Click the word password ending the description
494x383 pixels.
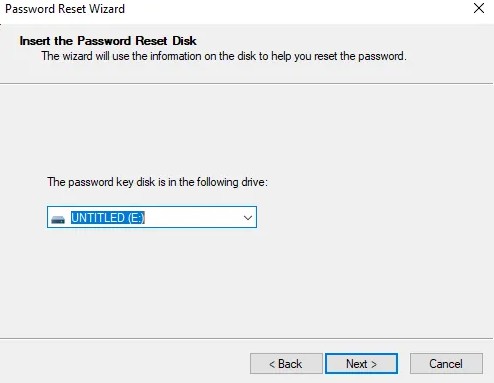[x=382, y=56]
